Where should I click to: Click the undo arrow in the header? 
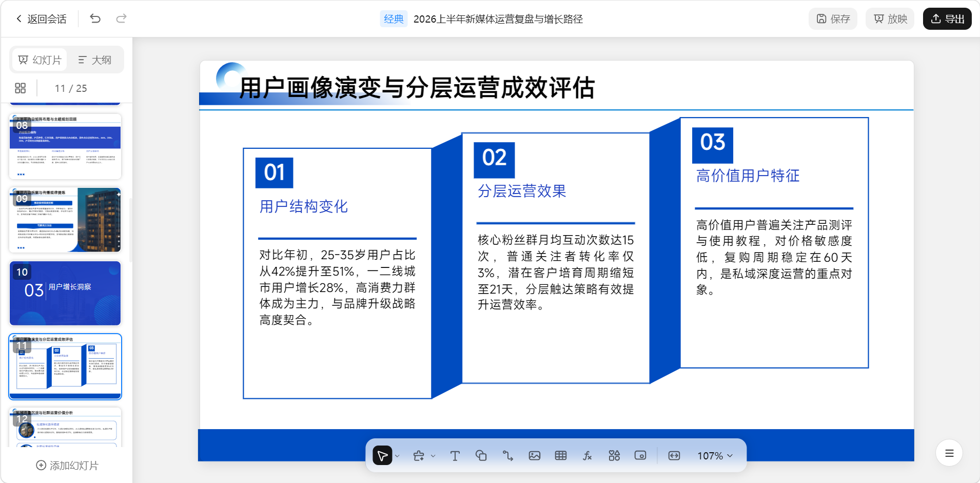coord(95,19)
